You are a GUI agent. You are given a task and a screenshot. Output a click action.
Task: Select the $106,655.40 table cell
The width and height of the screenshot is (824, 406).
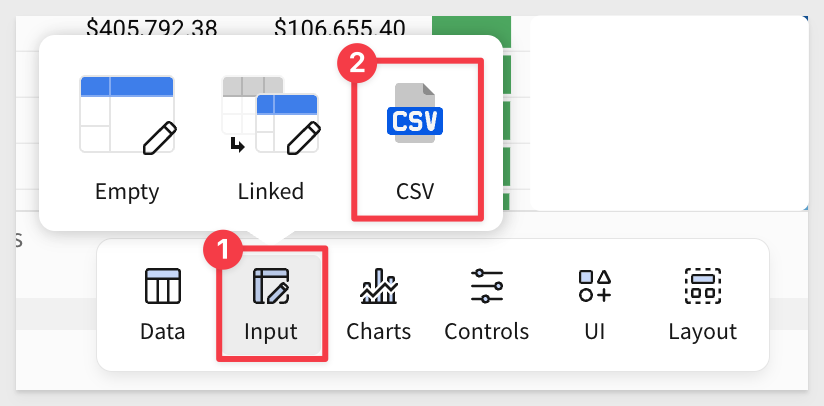pos(339,27)
